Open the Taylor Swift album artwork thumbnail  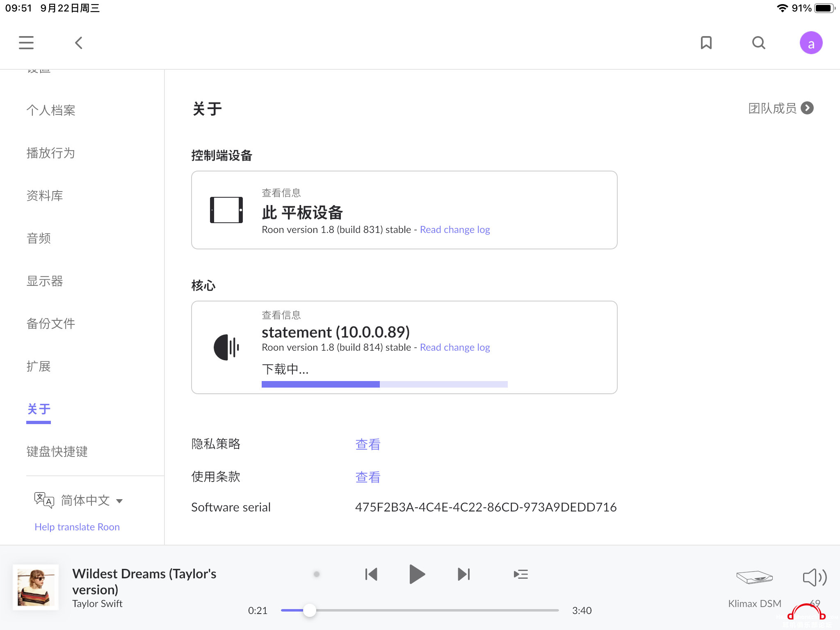click(x=36, y=587)
